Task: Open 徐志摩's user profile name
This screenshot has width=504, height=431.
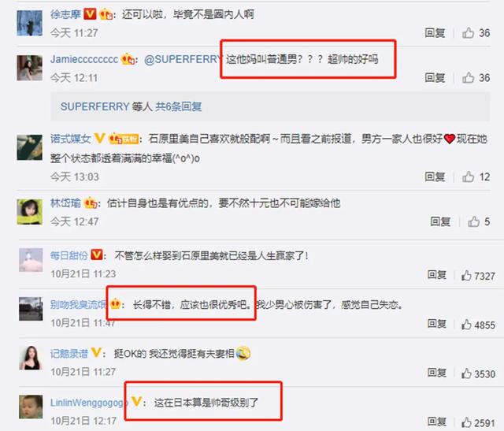Action: click(x=65, y=14)
